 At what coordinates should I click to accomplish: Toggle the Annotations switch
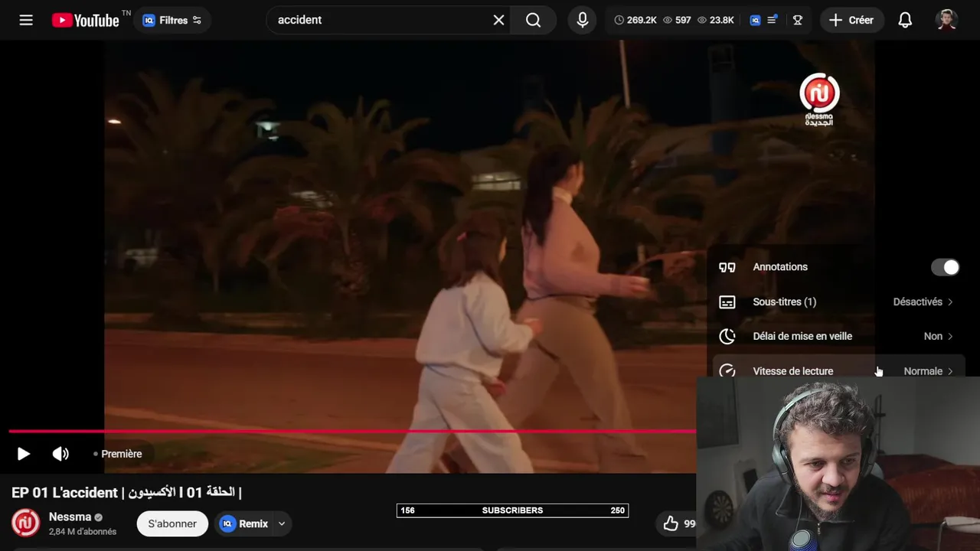(x=945, y=267)
